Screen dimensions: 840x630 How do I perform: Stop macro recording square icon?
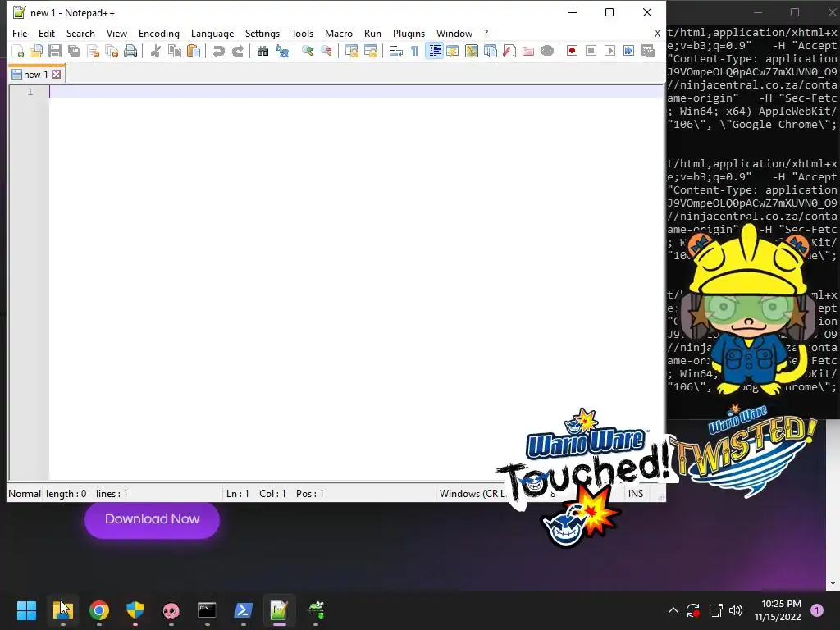[591, 51]
